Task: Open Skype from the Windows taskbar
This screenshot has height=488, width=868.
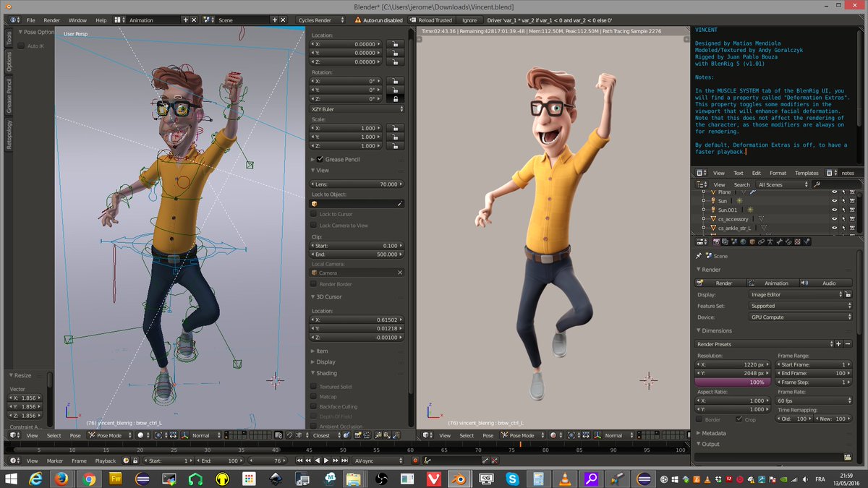Action: coord(512,478)
